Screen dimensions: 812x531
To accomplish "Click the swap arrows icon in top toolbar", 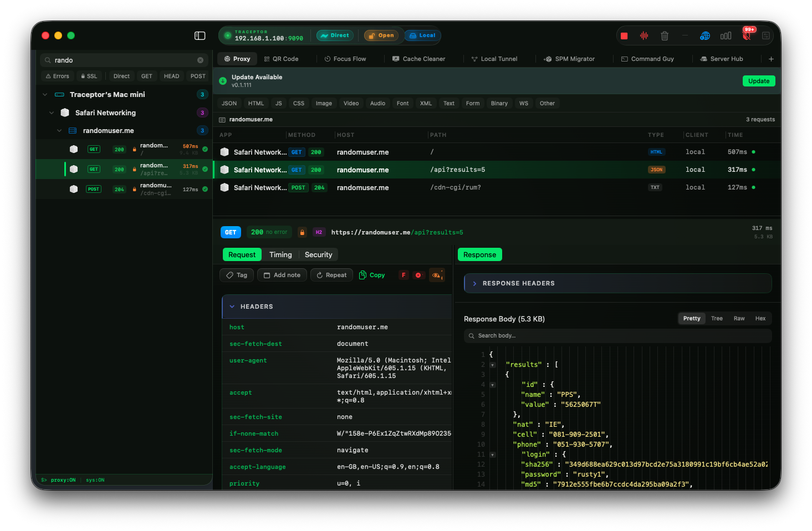I will [766, 36].
